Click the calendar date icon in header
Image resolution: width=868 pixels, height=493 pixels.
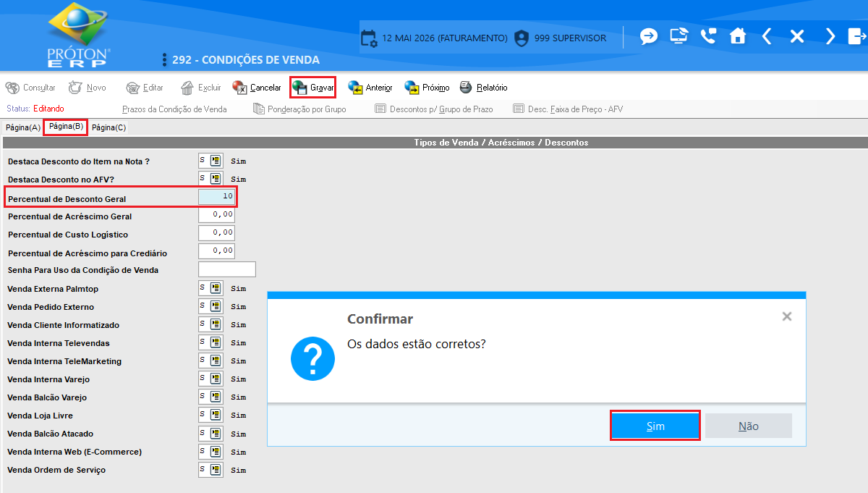pos(369,38)
